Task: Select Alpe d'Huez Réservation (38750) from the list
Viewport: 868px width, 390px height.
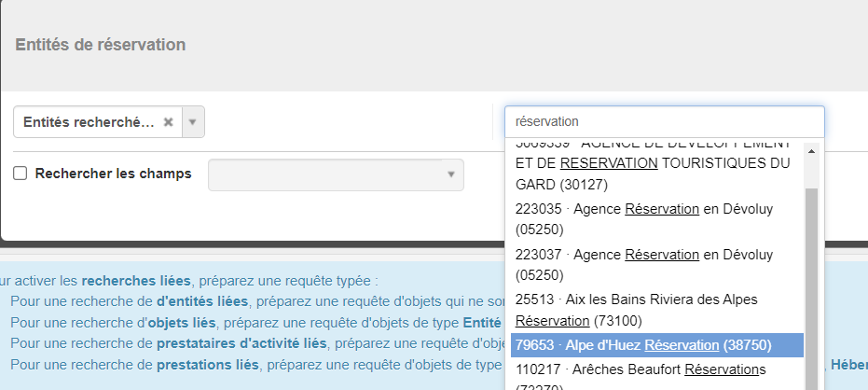Action: pos(657,345)
